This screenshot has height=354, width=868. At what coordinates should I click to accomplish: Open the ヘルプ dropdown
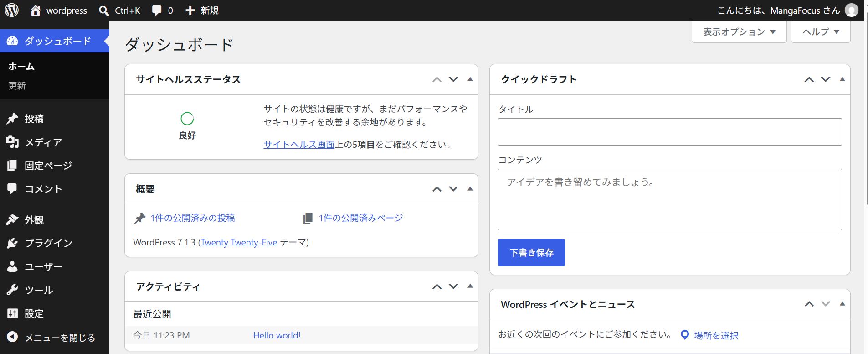pos(821,32)
